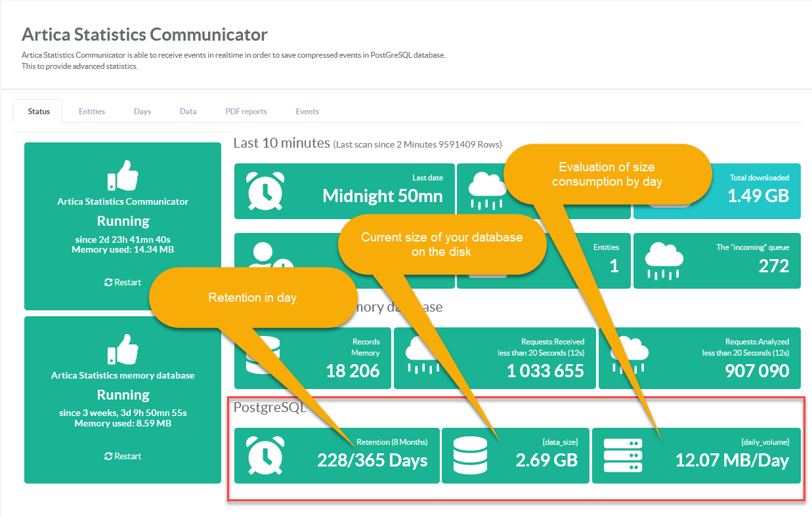Image resolution: width=812 pixels, height=517 pixels.
Task: Click the rain cloud icon in Requests:Received tile
Action: click(x=421, y=358)
